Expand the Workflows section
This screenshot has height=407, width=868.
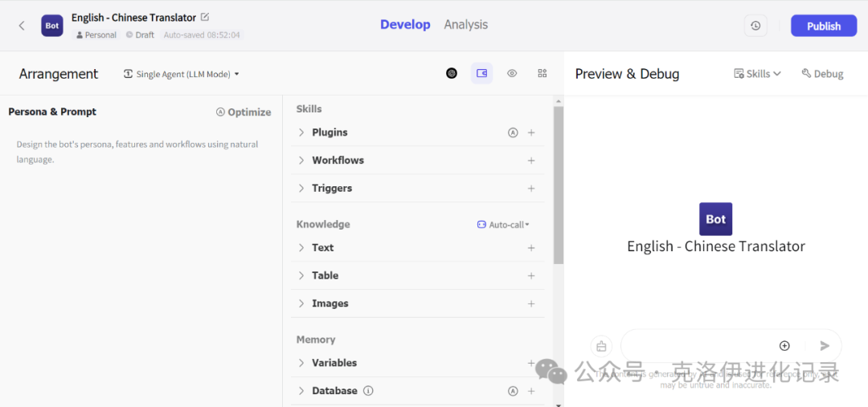coord(301,161)
